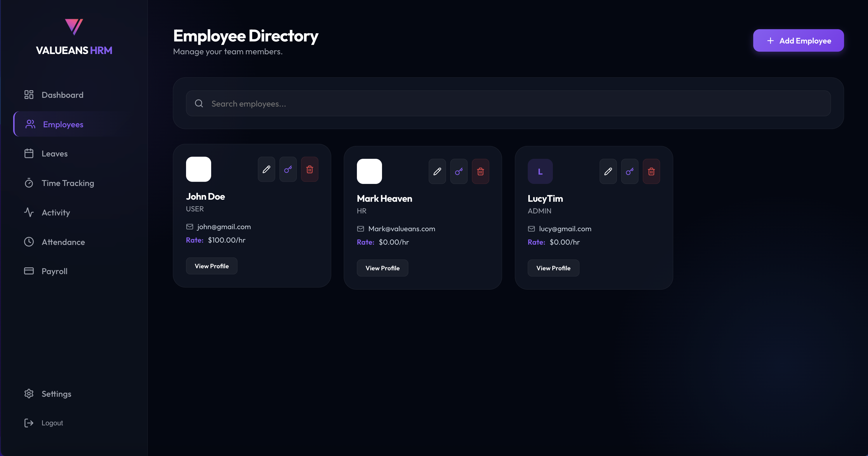
Task: Open Time Tracking from the sidebar
Action: point(68,183)
